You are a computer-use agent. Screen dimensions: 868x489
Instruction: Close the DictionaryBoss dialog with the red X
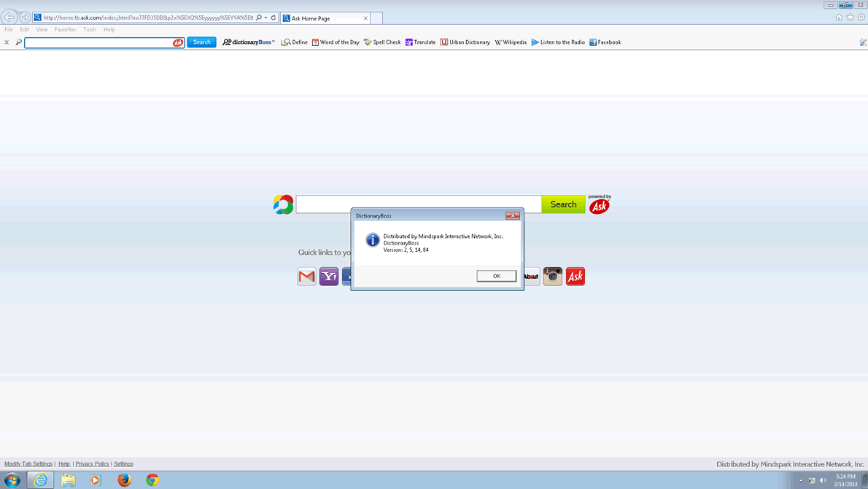point(512,216)
